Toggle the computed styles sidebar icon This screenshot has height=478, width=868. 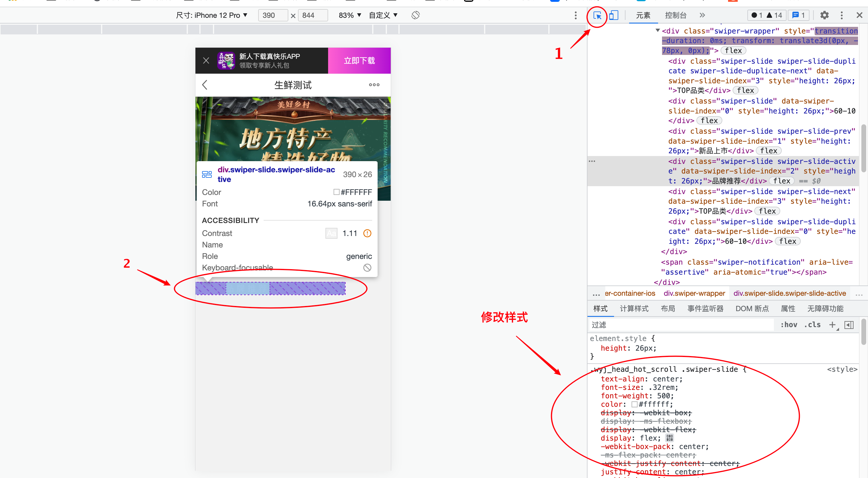(849, 325)
